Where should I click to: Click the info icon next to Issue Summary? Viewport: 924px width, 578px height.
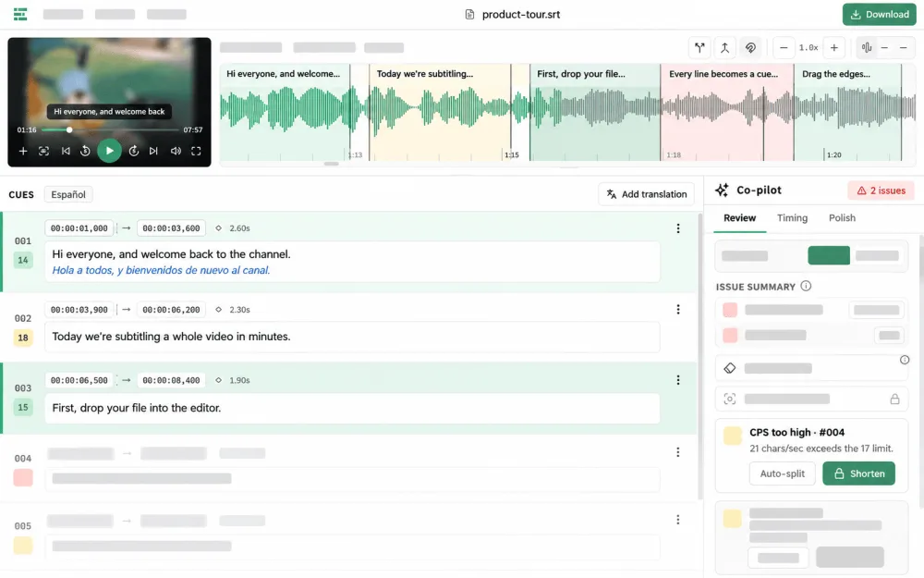click(x=806, y=286)
